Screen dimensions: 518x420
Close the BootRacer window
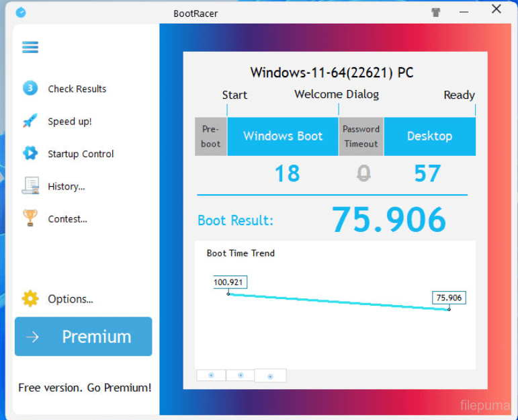pos(497,9)
